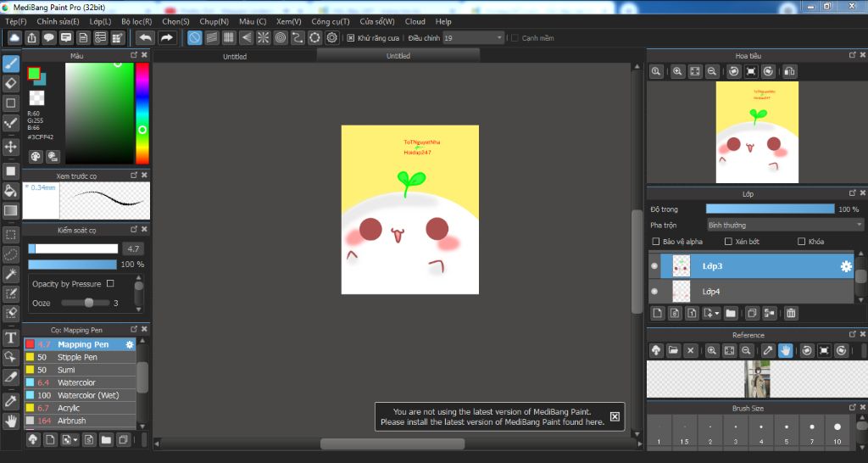Hide the Lớp4 layer visibility
This screenshot has height=463, width=868.
point(654,292)
